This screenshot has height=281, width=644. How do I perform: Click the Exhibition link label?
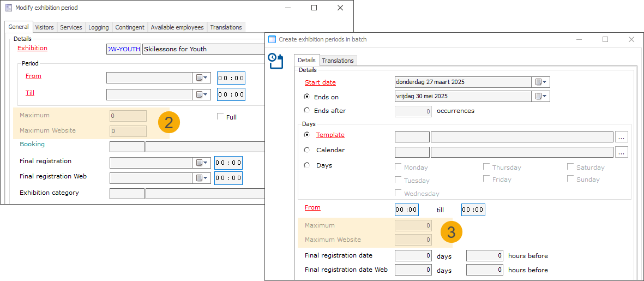coord(32,49)
